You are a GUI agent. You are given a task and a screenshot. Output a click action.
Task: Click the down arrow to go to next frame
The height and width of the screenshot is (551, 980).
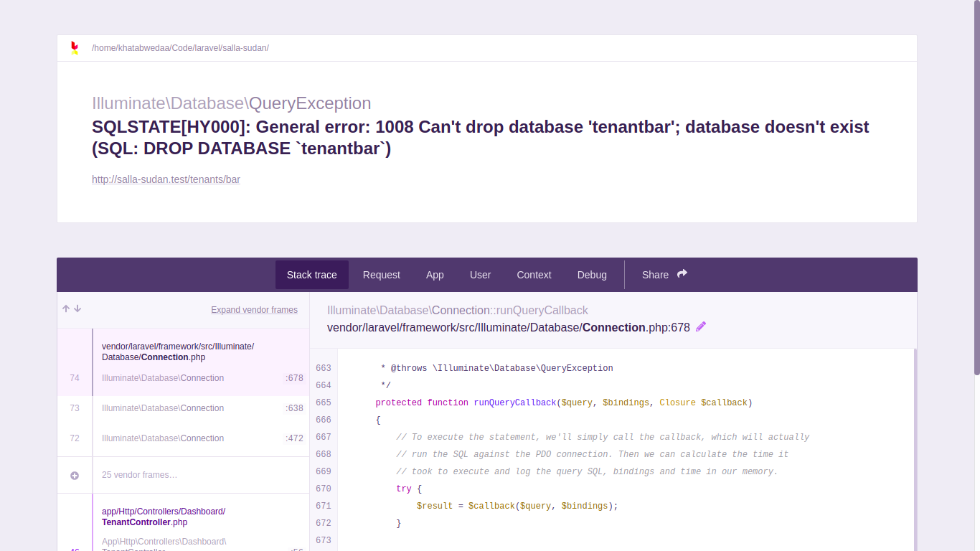click(x=77, y=309)
